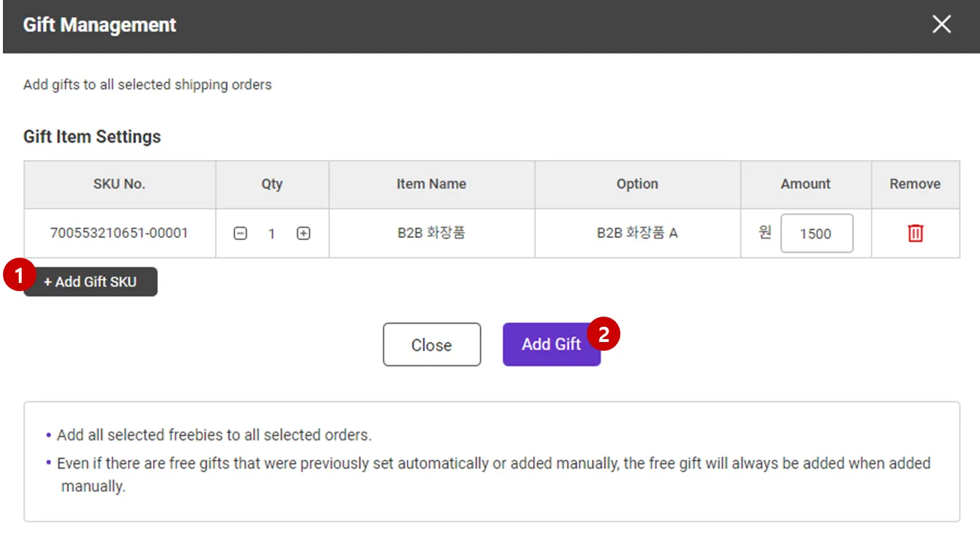Click the purple Add Gift button

pyautogui.click(x=550, y=344)
